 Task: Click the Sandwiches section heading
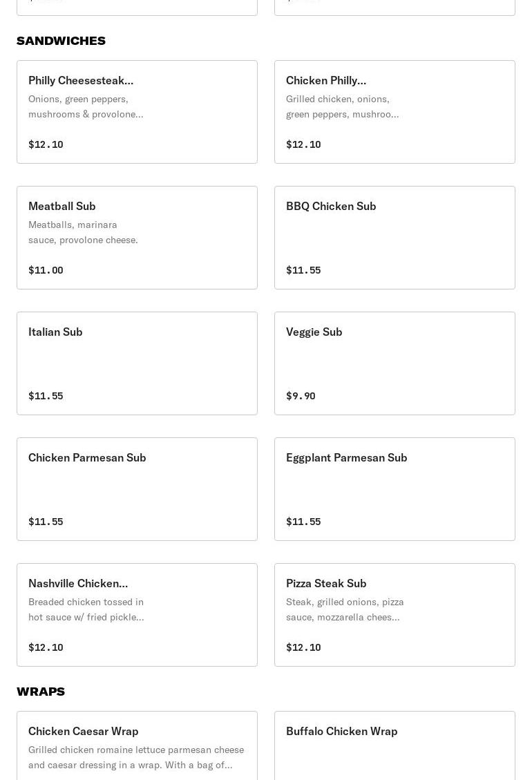click(61, 41)
